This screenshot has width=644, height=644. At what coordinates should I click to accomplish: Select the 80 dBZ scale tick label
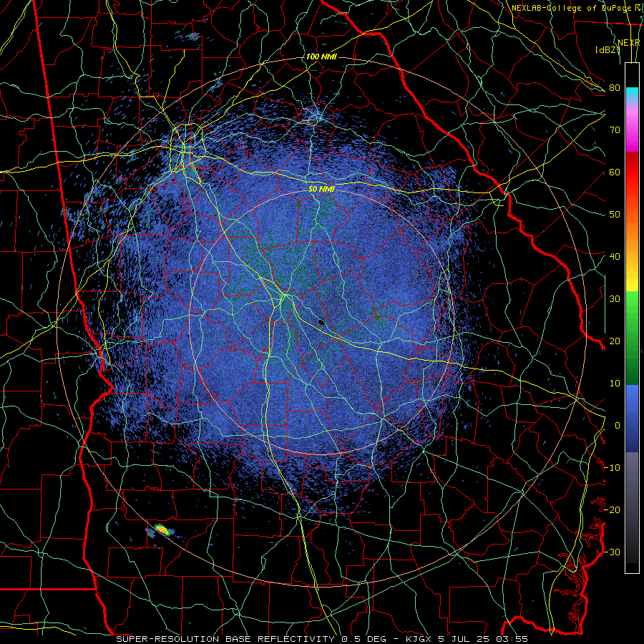coord(615,88)
